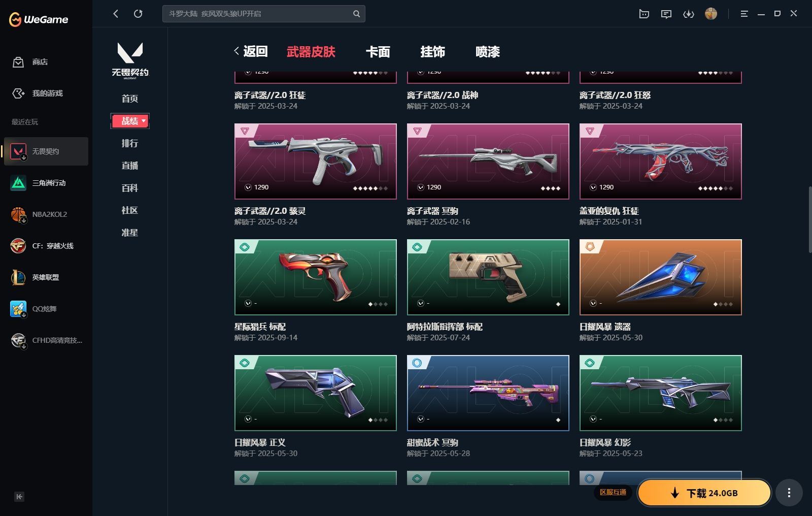Image resolution: width=812 pixels, height=516 pixels.
Task: Open more options next to download button
Action: pyautogui.click(x=789, y=493)
